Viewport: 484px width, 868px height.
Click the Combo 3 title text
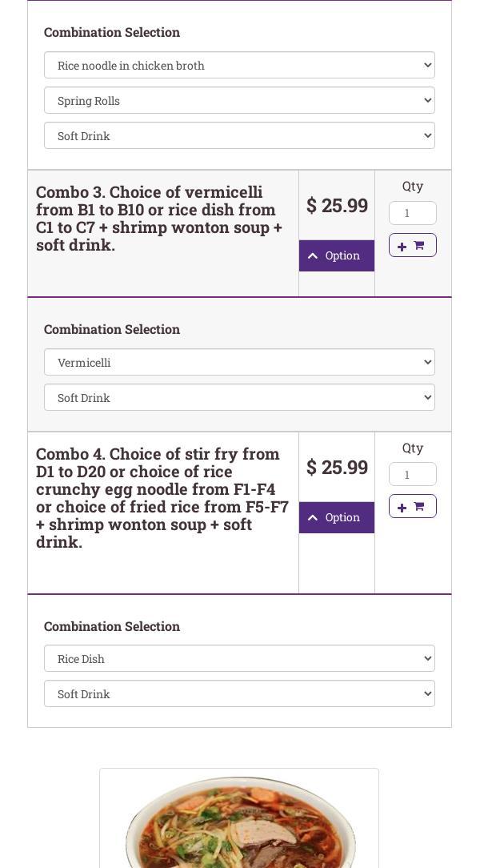(x=159, y=219)
